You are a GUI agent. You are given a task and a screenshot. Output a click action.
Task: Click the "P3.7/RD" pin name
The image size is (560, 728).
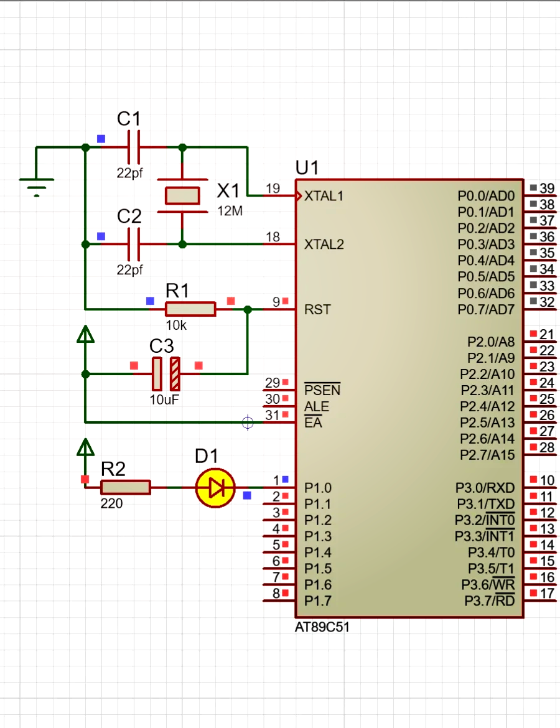click(x=490, y=601)
